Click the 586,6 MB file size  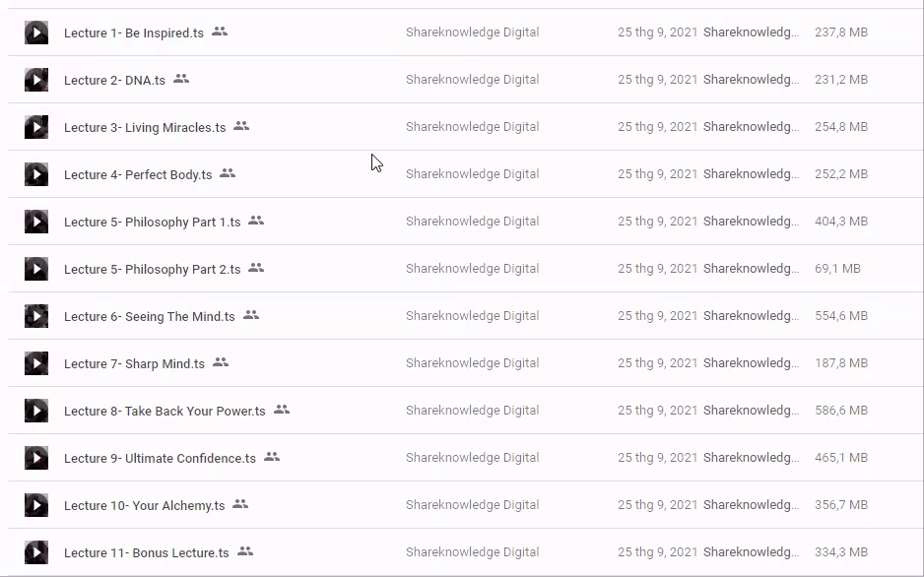click(x=841, y=411)
